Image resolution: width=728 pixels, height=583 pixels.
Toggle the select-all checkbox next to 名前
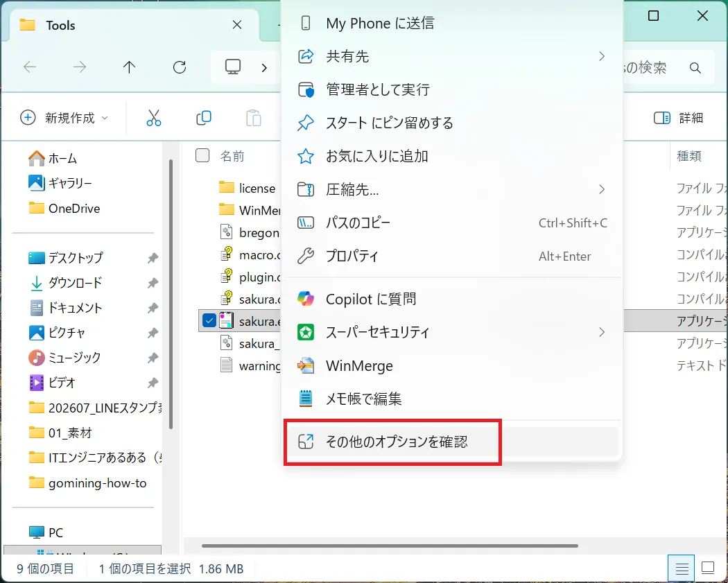click(x=202, y=155)
